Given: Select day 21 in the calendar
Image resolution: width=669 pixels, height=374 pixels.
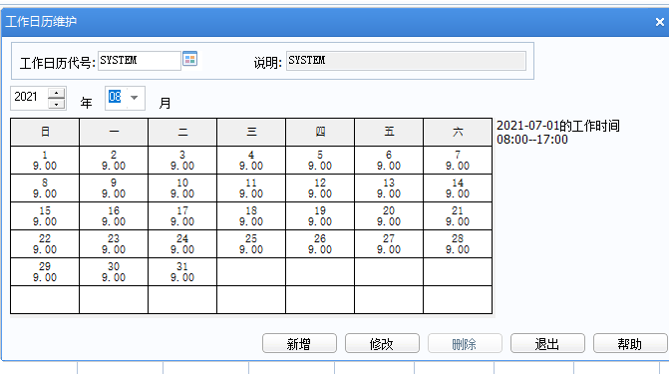Looking at the screenshot, I should 458,216.
